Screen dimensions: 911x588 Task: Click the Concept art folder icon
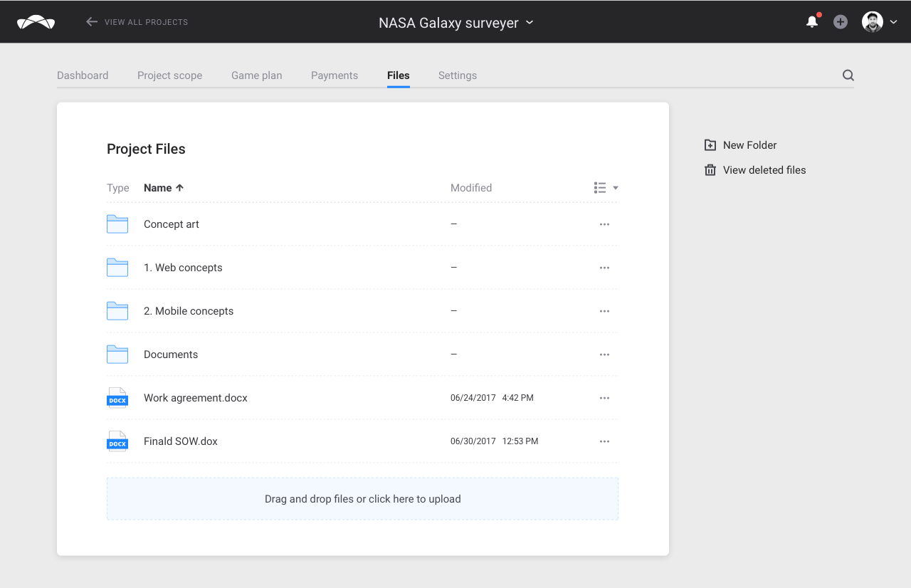(x=117, y=224)
